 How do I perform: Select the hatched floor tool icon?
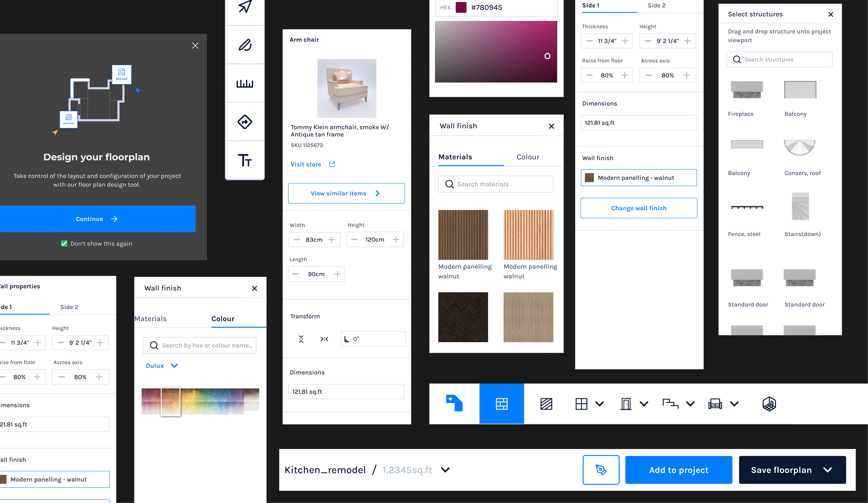pyautogui.click(x=546, y=404)
